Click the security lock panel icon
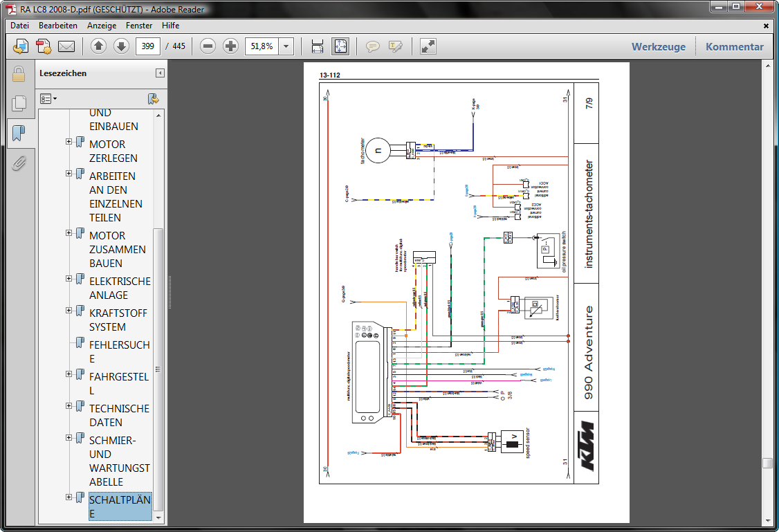 [19, 74]
